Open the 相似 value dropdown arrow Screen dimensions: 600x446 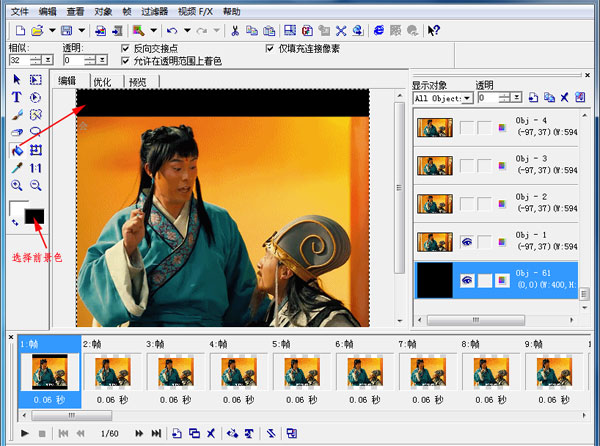(x=48, y=60)
